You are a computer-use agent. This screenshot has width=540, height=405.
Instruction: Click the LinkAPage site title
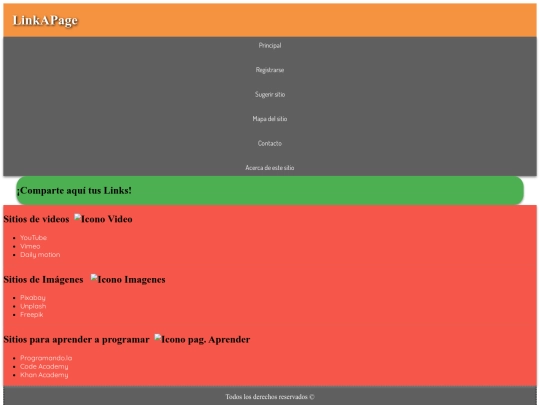(x=45, y=20)
